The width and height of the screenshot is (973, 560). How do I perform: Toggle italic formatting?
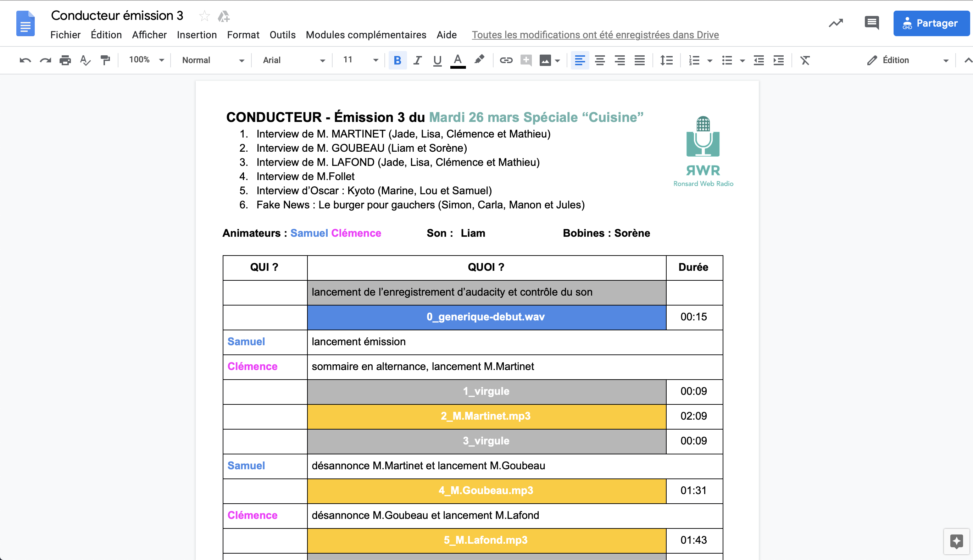pos(417,60)
